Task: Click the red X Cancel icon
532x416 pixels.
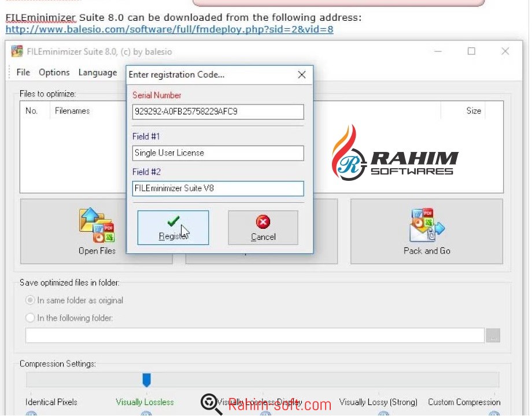Action: click(263, 222)
